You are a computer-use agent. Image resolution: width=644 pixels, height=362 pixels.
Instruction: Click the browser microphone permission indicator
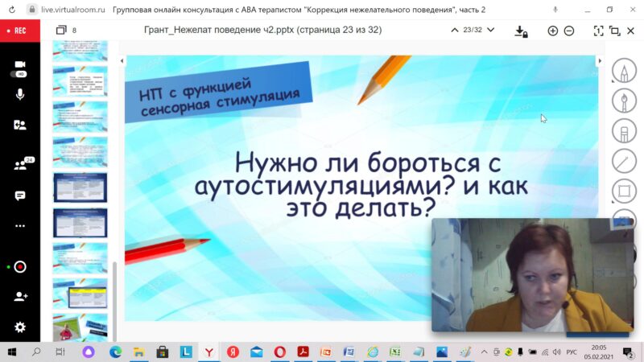point(555,10)
